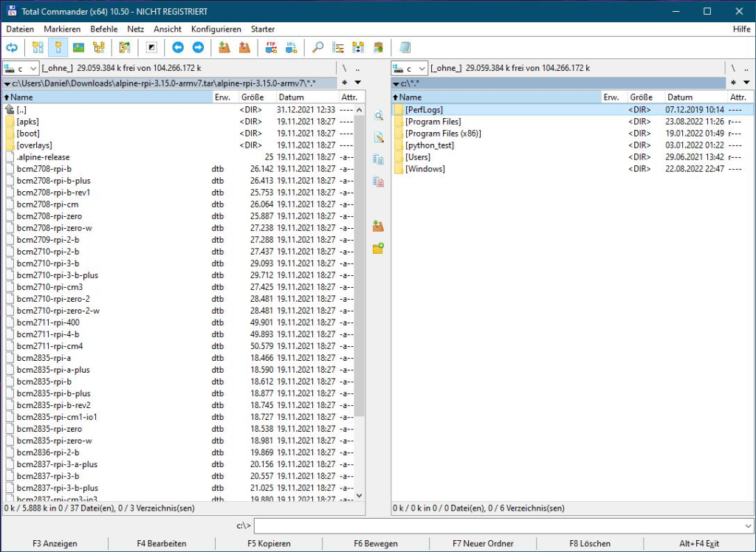Open the left panel drive dropdown
This screenshot has height=552, width=756.
(x=21, y=69)
